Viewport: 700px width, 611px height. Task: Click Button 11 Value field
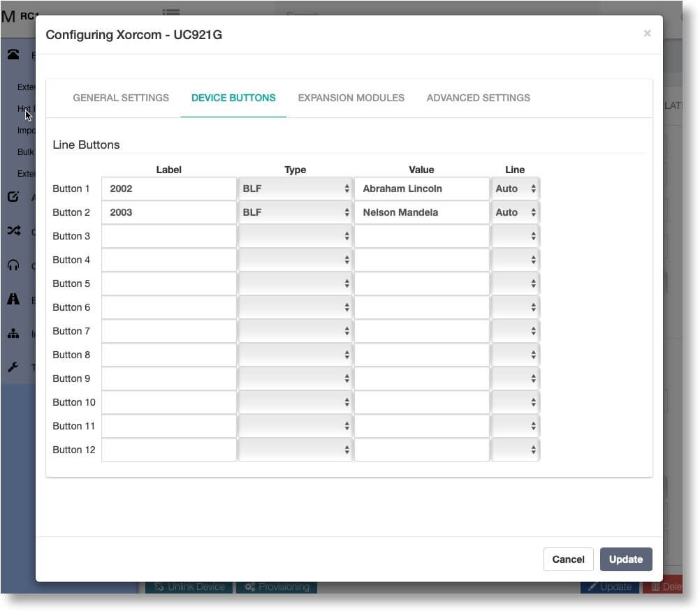coord(421,426)
